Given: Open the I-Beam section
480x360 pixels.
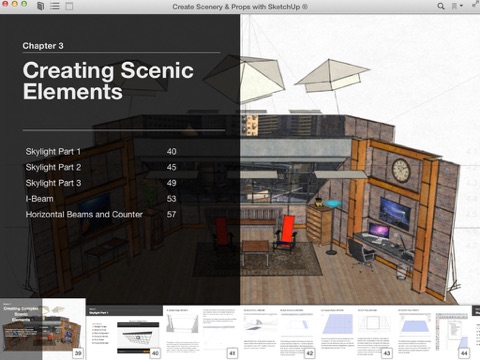Looking at the screenshot, I should [x=39, y=199].
